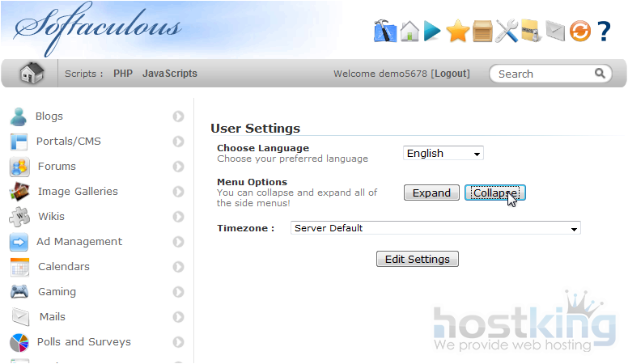Image resolution: width=628 pixels, height=364 pixels.
Task: Click the zipped folder backups icon
Action: [531, 32]
